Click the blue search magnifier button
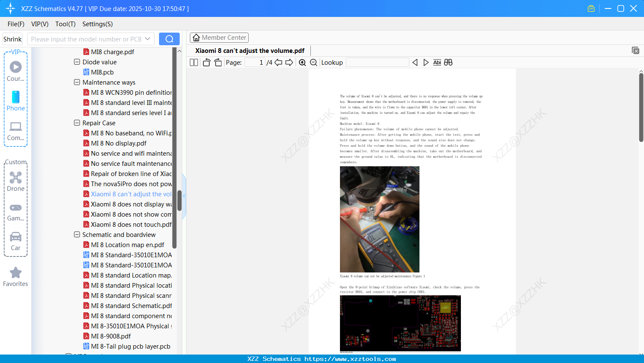644x363 pixels. coord(169,39)
